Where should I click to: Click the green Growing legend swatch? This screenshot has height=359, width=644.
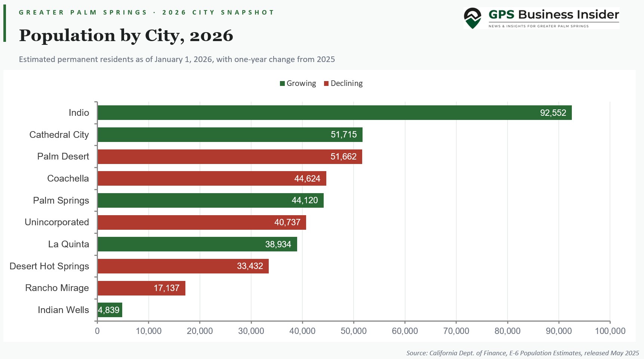[x=283, y=83]
